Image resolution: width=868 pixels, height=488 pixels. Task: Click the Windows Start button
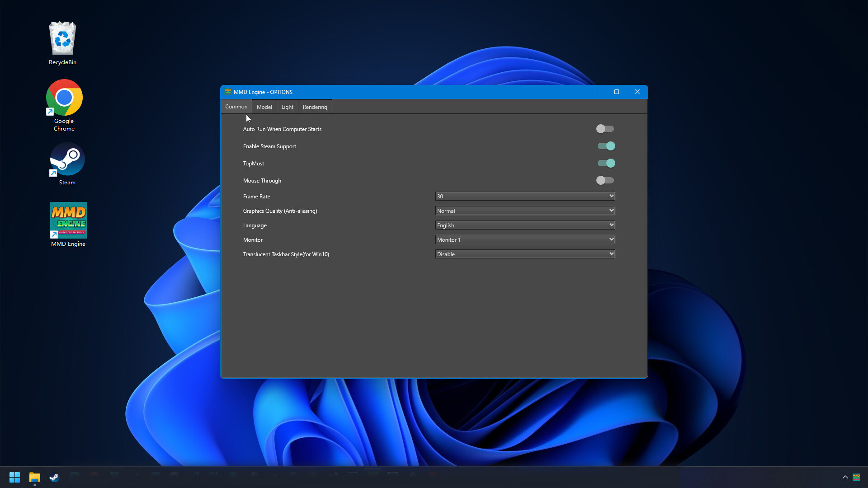point(14,477)
